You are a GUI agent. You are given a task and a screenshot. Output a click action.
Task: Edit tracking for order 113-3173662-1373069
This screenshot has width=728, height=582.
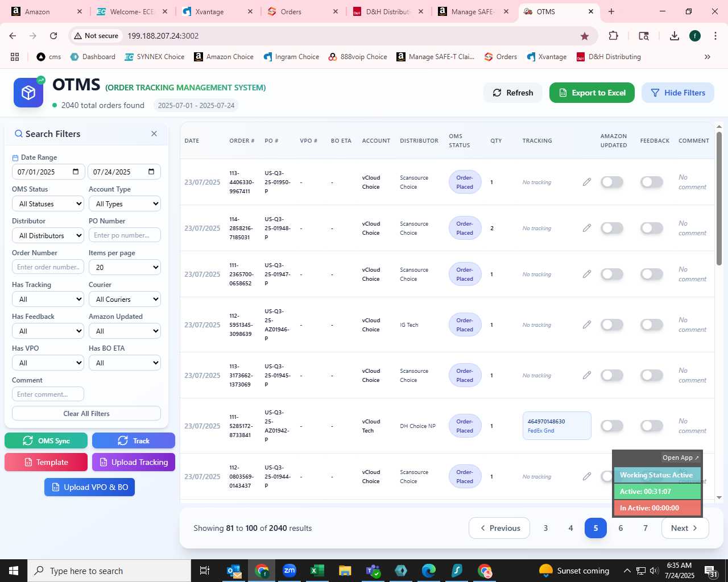pos(587,375)
